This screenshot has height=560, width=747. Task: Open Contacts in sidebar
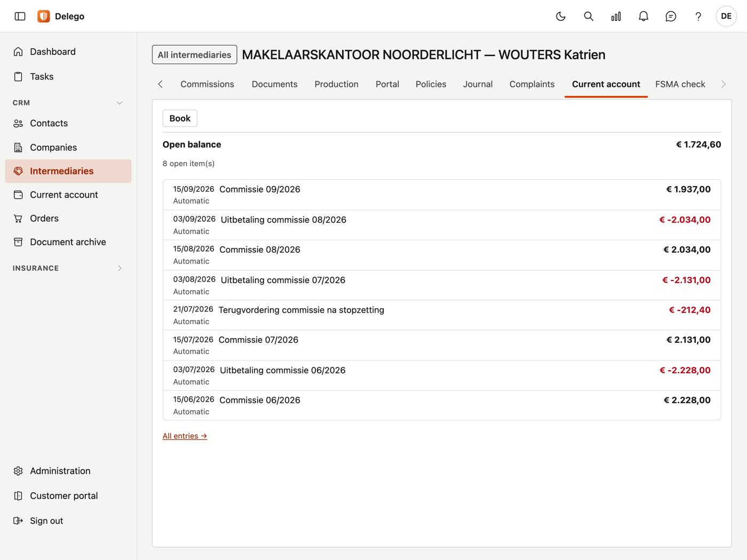[68, 123]
